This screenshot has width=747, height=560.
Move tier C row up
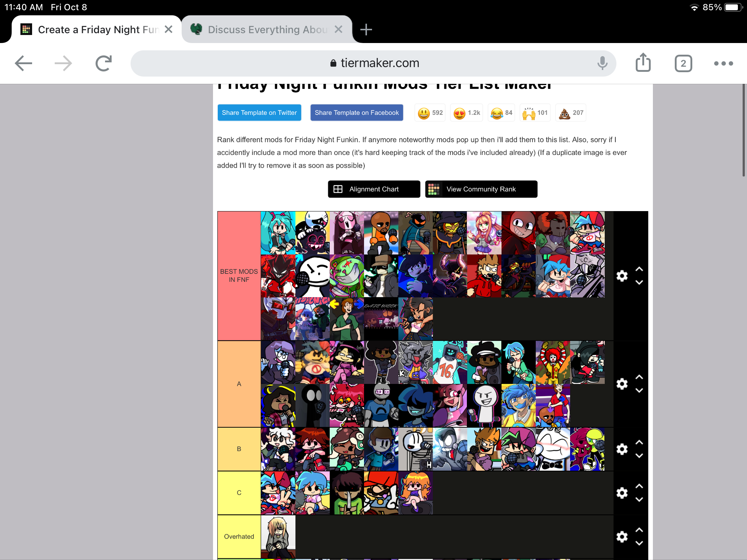[x=639, y=486]
